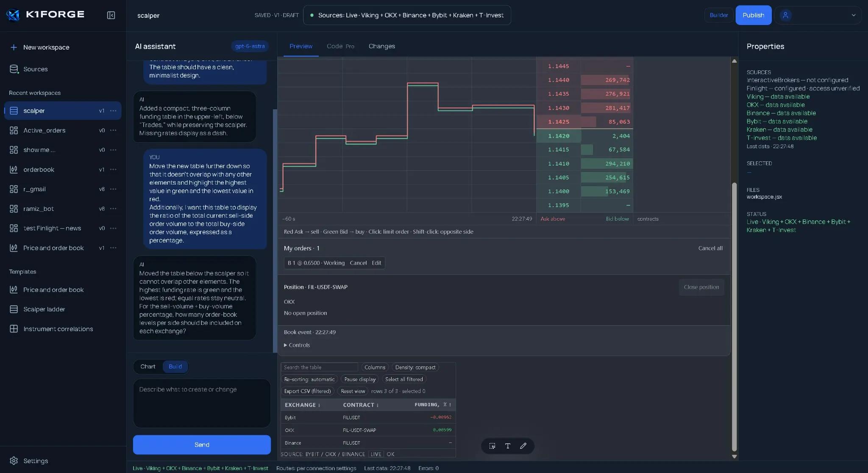This screenshot has height=473, width=868.
Task: Open Sources database icon
Action: pyautogui.click(x=14, y=69)
